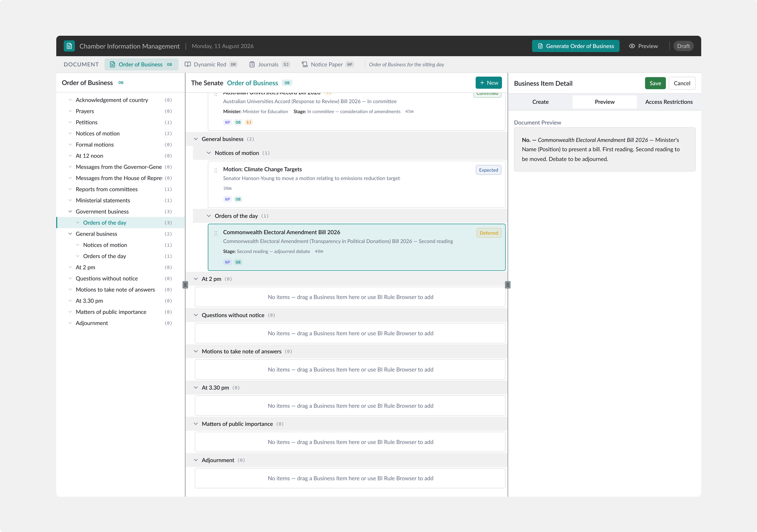Image resolution: width=757 pixels, height=532 pixels.
Task: Collapse Matters of public importance section in main list
Action: [x=196, y=424]
